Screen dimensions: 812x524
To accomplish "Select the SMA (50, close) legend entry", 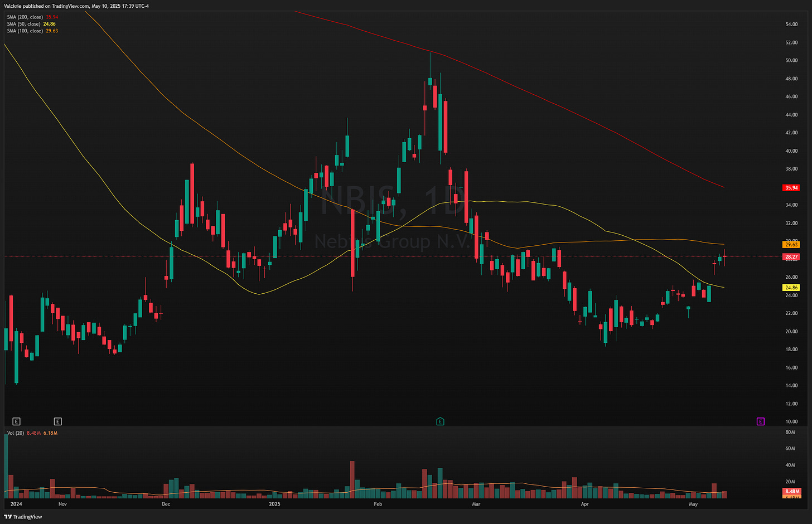I will pyautogui.click(x=31, y=24).
